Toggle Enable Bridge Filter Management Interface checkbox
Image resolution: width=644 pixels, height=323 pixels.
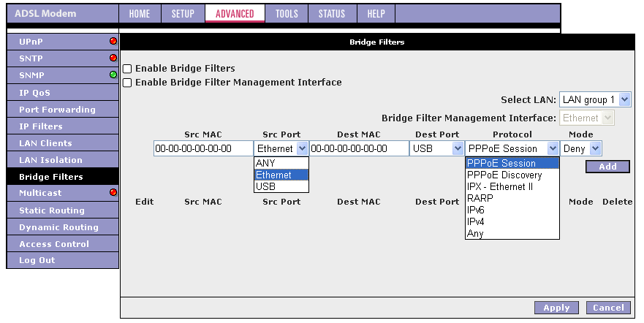pos(127,83)
